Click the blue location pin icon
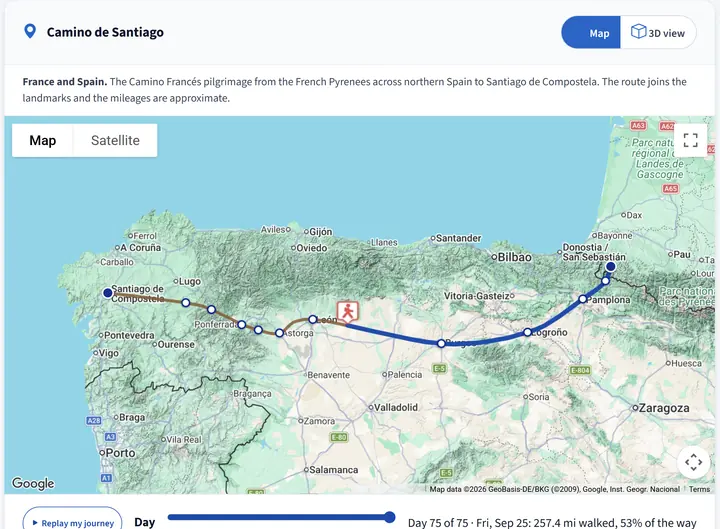This screenshot has width=720, height=529. (x=30, y=32)
